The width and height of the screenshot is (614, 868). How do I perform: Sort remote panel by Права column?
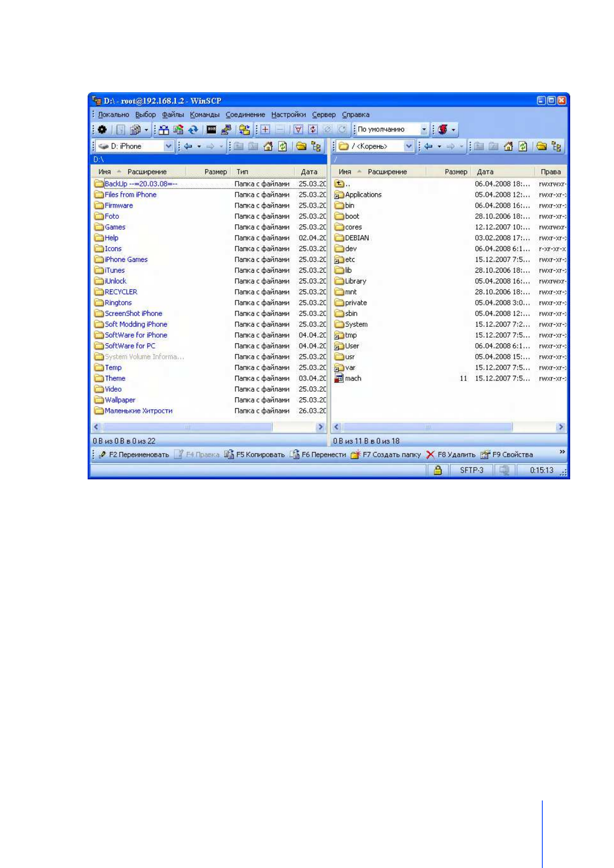click(x=551, y=172)
